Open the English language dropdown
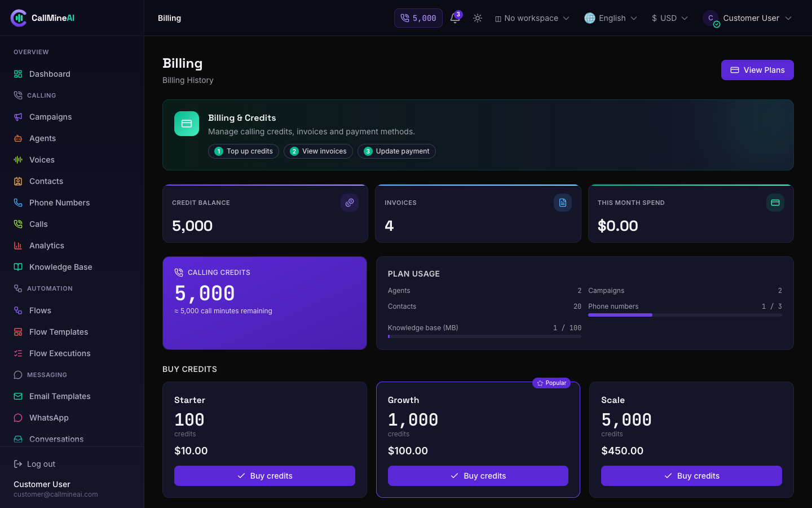This screenshot has width=812, height=508. coord(611,18)
